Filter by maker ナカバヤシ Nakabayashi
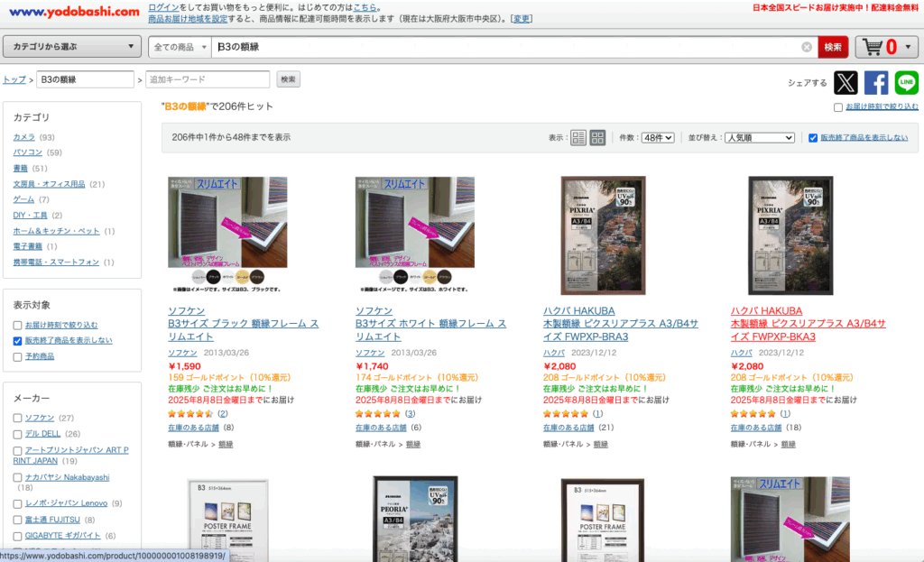This screenshot has width=924, height=562. [18, 478]
